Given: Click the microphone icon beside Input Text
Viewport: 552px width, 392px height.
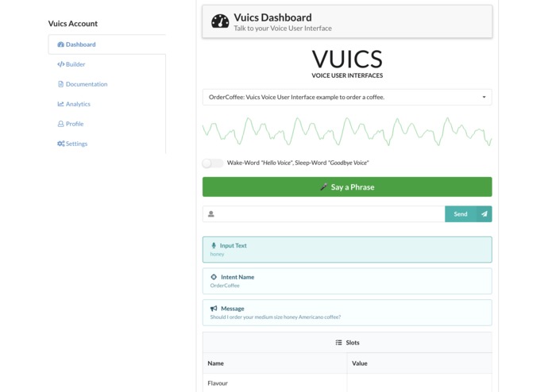Looking at the screenshot, I should coord(214,245).
